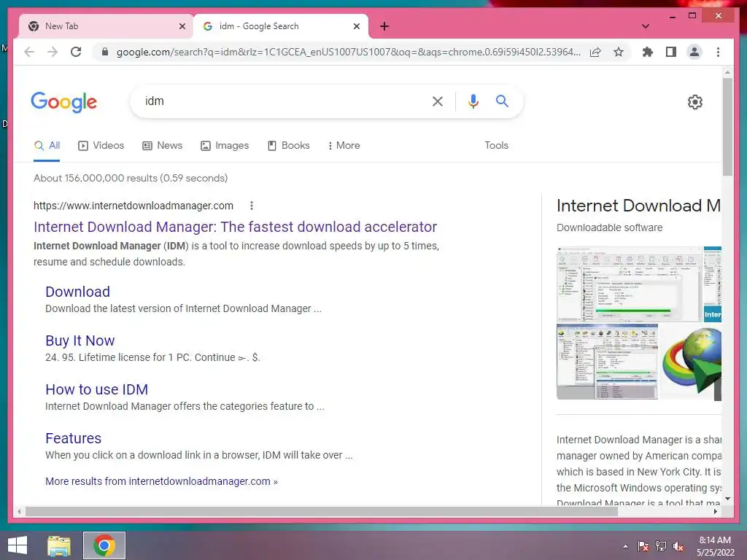This screenshot has width=747, height=560.
Task: Switch to the New Tab tab
Action: click(x=106, y=26)
